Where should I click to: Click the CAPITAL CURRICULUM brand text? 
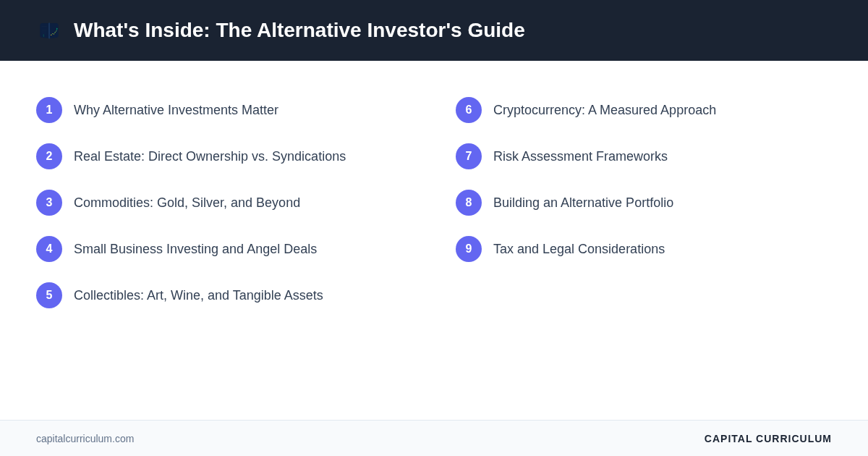pos(767,439)
